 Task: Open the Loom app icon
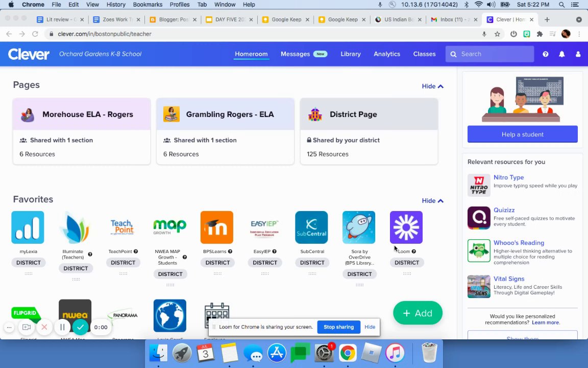point(406,227)
